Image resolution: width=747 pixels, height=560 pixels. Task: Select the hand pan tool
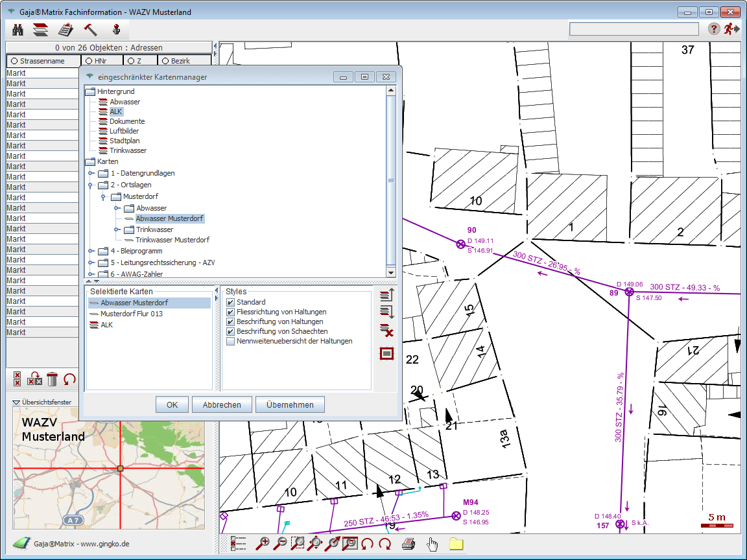click(432, 544)
